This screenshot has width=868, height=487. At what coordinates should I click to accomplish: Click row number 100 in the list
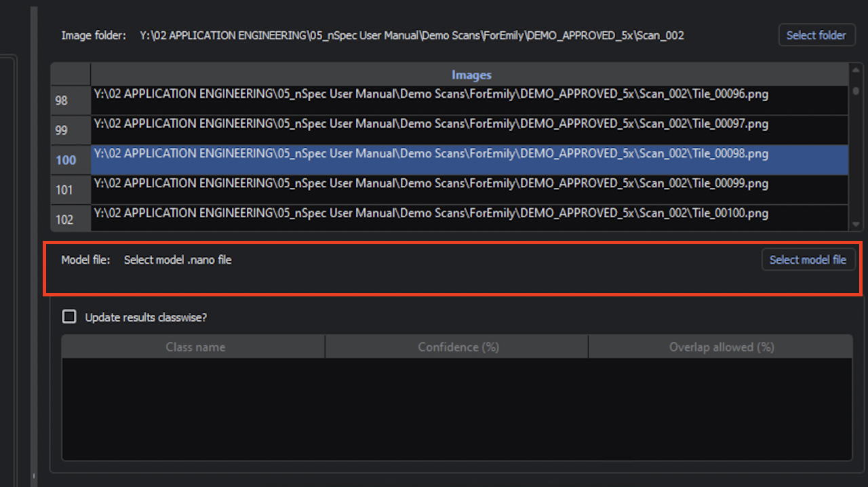click(x=66, y=160)
